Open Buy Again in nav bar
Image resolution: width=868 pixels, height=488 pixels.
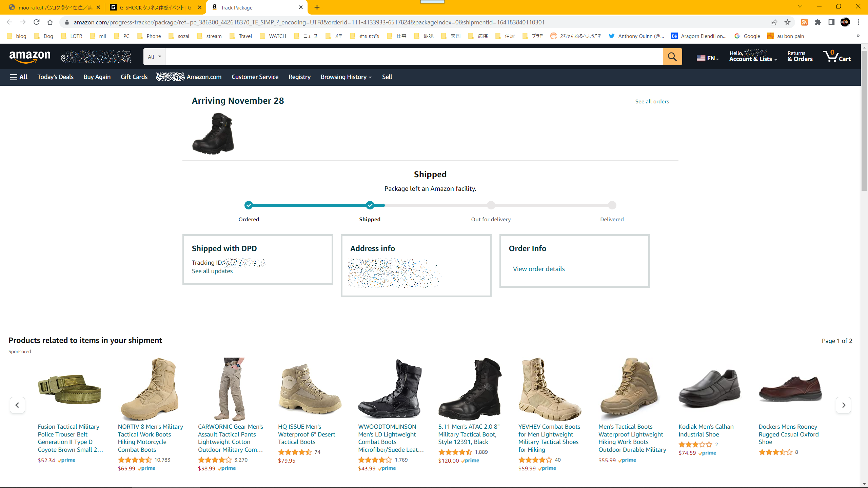pyautogui.click(x=97, y=77)
